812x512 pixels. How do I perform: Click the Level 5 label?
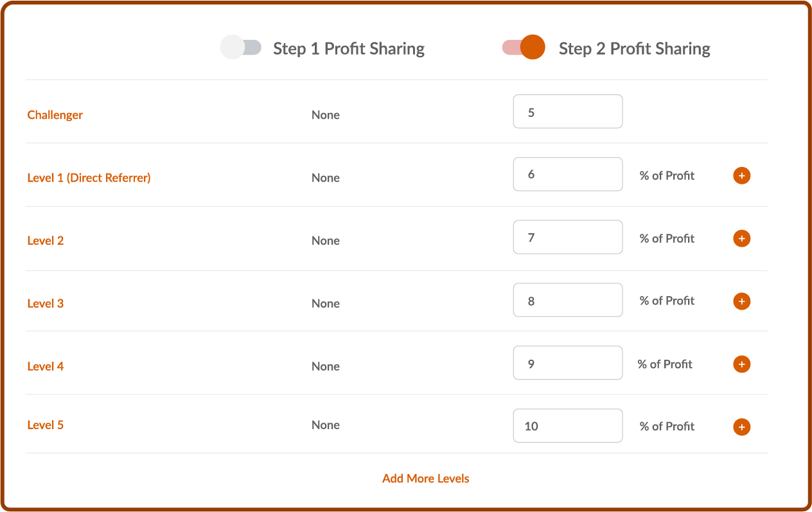[46, 425]
